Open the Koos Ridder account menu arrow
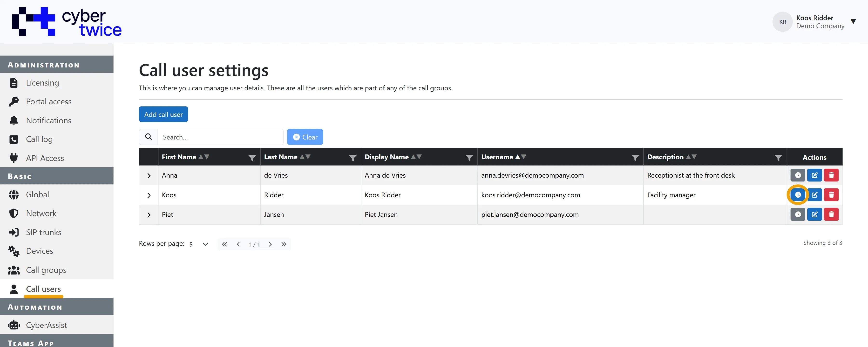The width and height of the screenshot is (868, 347). (x=853, y=21)
